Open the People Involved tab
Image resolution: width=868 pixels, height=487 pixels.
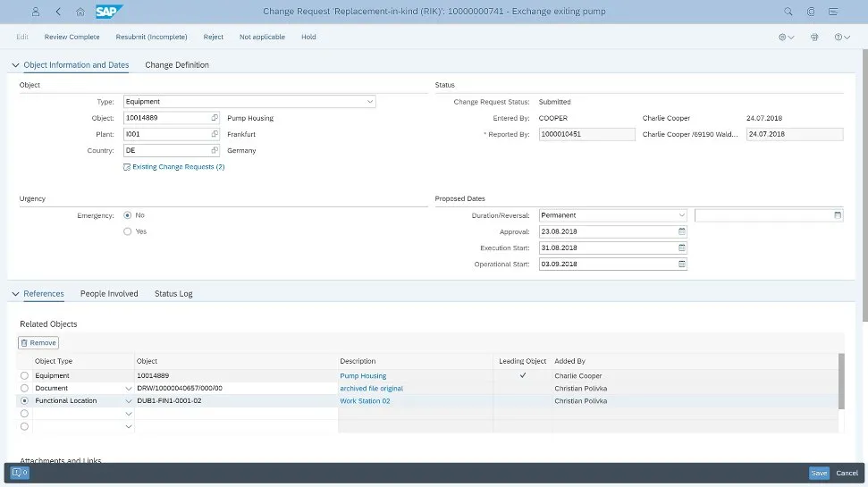[x=109, y=294]
